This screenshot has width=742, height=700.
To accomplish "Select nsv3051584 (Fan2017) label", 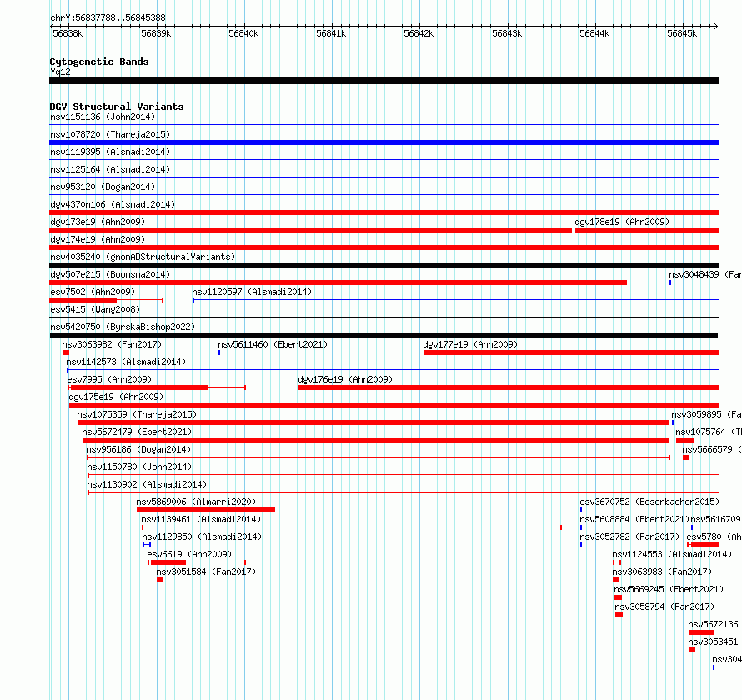I will (206, 572).
